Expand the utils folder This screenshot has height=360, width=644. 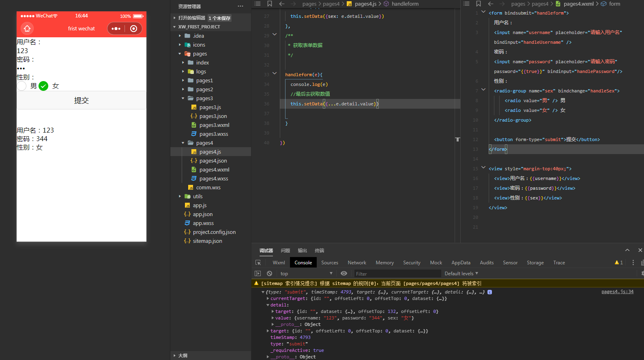pyautogui.click(x=197, y=197)
